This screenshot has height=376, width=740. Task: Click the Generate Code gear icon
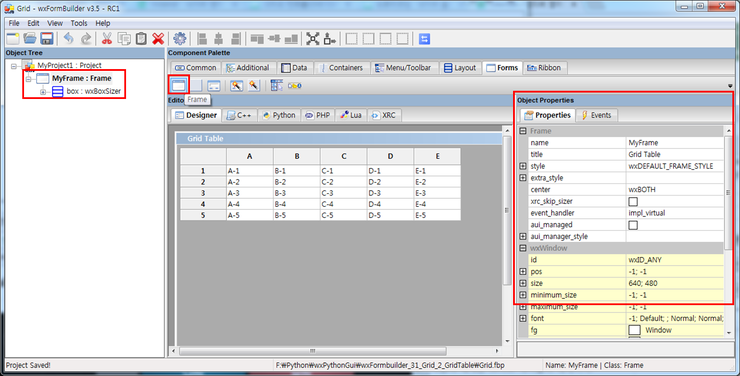tap(180, 39)
